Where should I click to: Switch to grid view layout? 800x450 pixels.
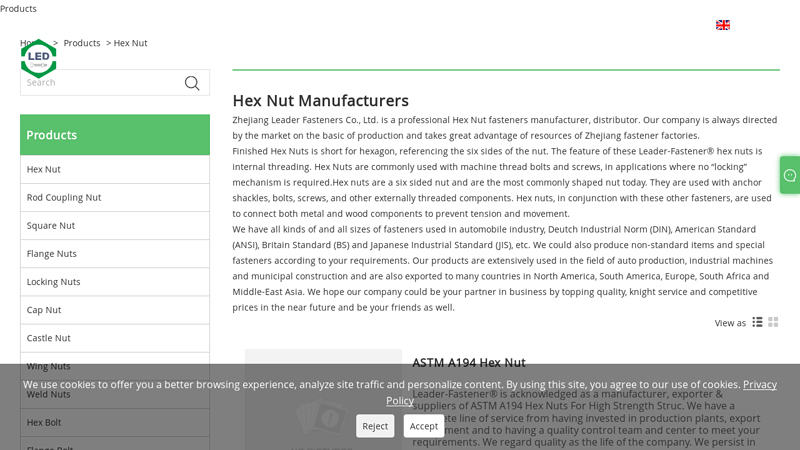pyautogui.click(x=773, y=322)
